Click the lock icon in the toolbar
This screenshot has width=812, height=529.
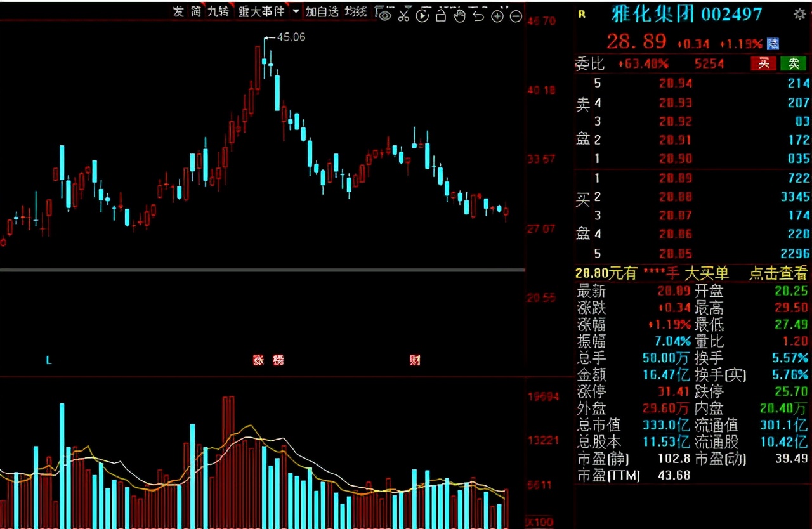(x=440, y=15)
